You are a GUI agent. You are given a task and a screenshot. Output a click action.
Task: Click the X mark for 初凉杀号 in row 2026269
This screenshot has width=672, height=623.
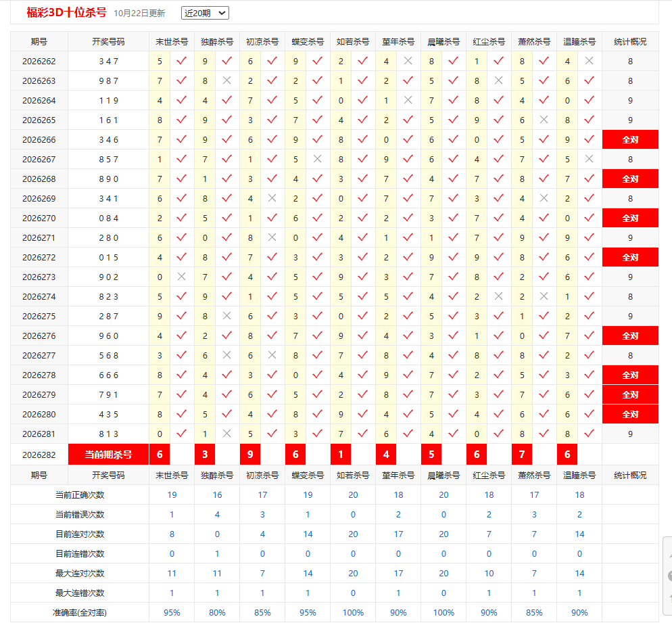click(272, 198)
